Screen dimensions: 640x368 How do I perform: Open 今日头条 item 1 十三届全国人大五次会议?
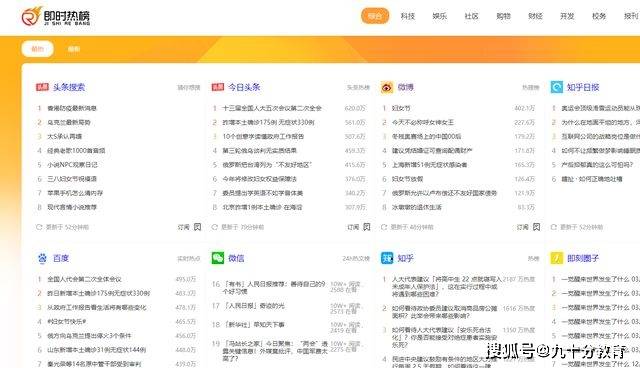click(272, 108)
